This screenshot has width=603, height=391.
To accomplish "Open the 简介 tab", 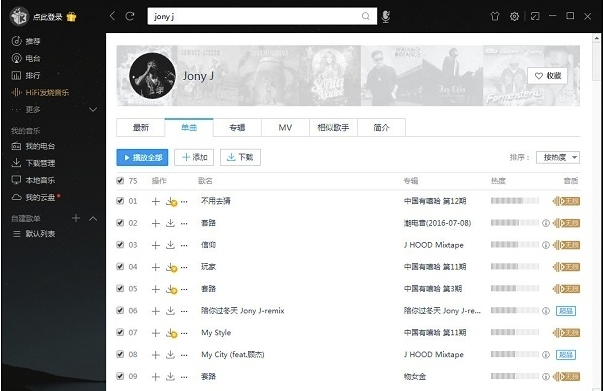I will coord(381,128).
